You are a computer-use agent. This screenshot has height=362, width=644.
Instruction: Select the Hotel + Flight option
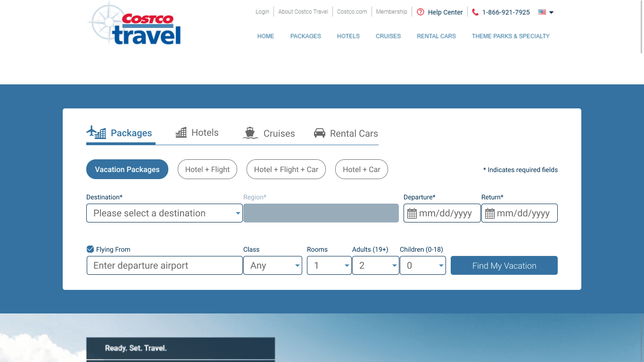tap(207, 169)
